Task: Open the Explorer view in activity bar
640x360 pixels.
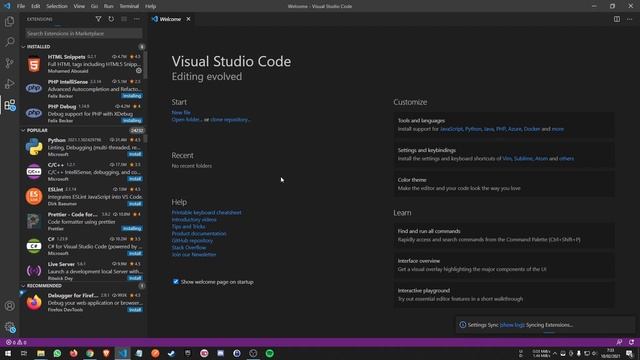Action: coord(9,21)
